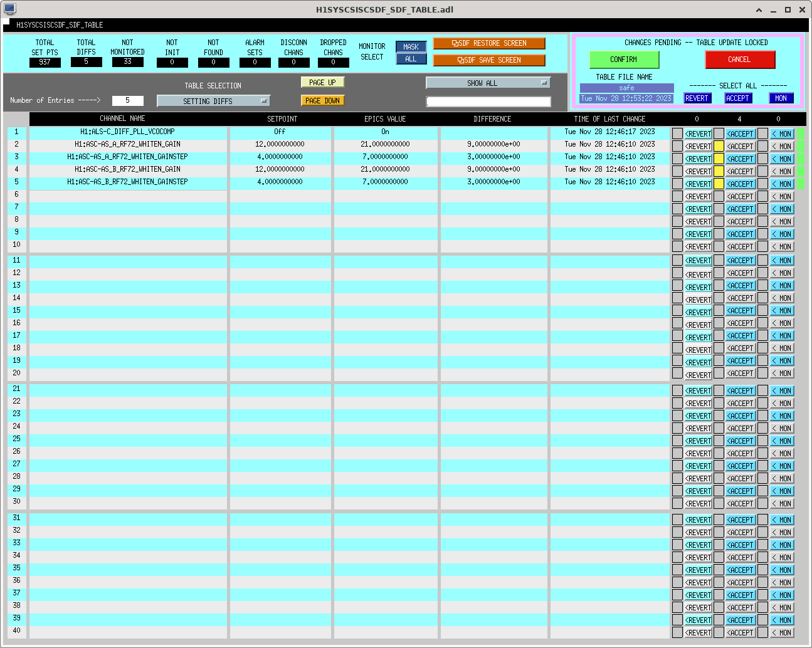
Task: Click the red CANCEL button
Action: 740,60
